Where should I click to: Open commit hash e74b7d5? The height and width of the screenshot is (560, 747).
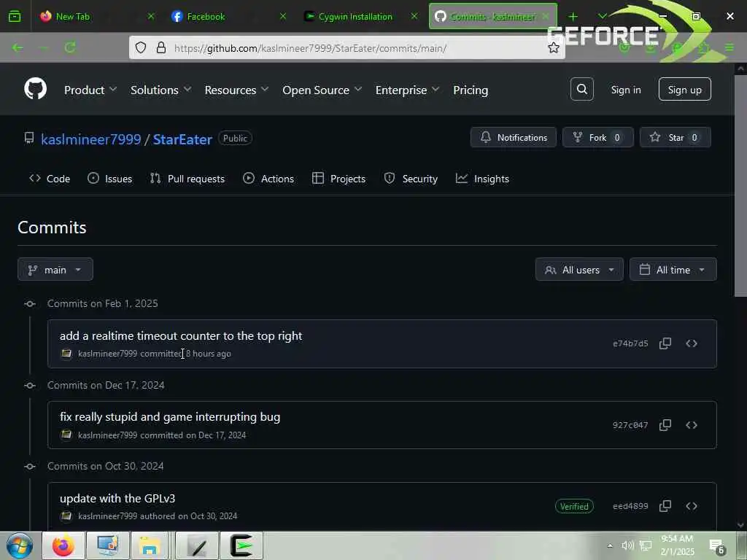coord(630,343)
